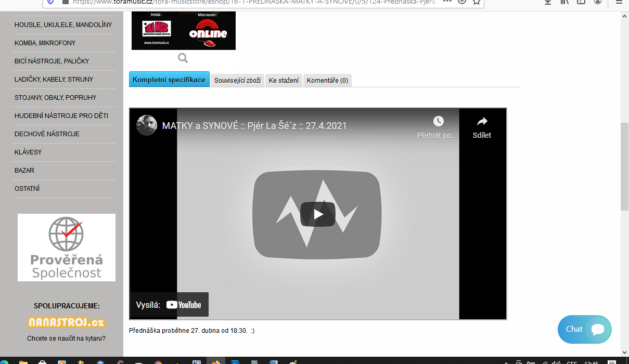Open BICÍ NÁSTROJE, PALIČKY category
The width and height of the screenshot is (629, 364).
click(x=52, y=61)
